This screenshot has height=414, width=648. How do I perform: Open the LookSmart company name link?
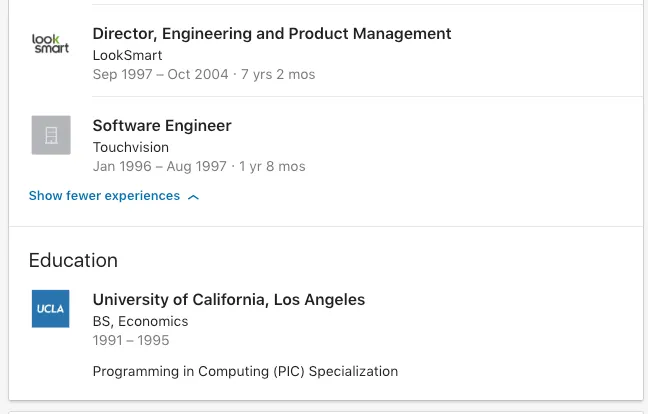pyautogui.click(x=127, y=55)
